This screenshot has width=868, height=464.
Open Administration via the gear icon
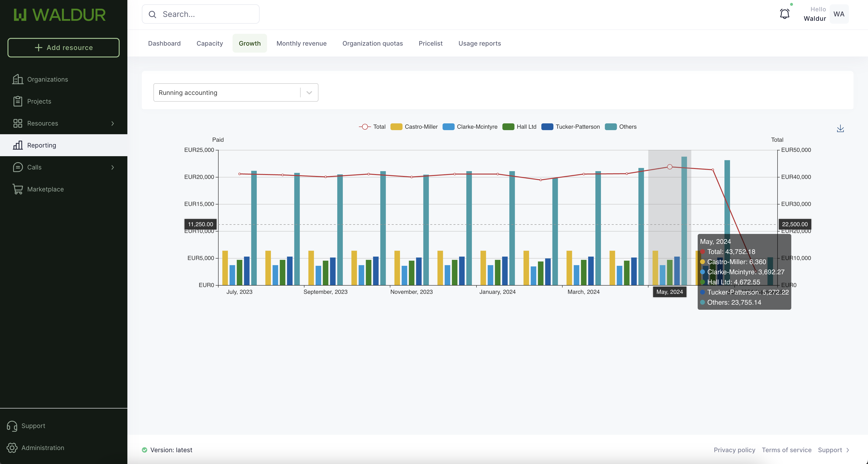click(x=12, y=448)
